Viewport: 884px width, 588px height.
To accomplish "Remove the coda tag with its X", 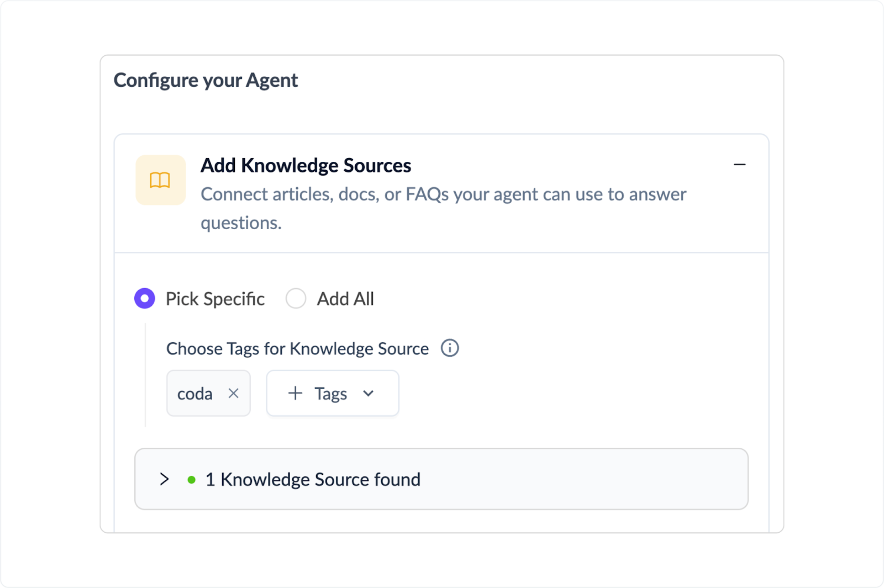I will pos(234,393).
